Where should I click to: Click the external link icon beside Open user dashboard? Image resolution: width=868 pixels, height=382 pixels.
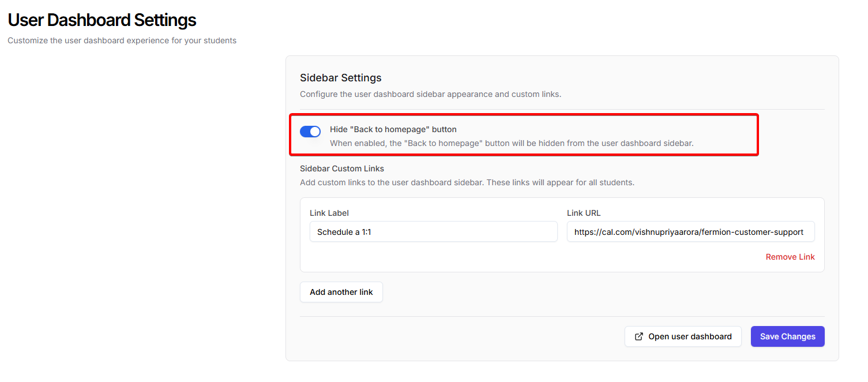coord(638,336)
